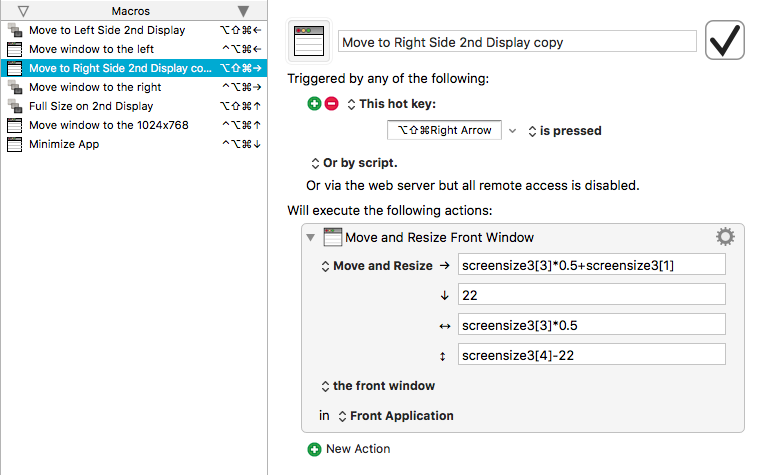Open the Front Application popup menu
This screenshot has width=765, height=475.
[396, 416]
